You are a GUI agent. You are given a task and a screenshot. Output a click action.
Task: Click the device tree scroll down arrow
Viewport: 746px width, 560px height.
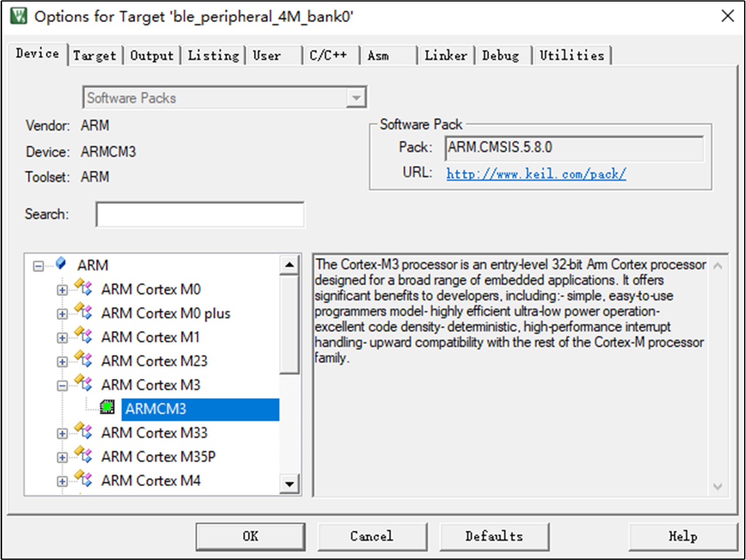(290, 484)
